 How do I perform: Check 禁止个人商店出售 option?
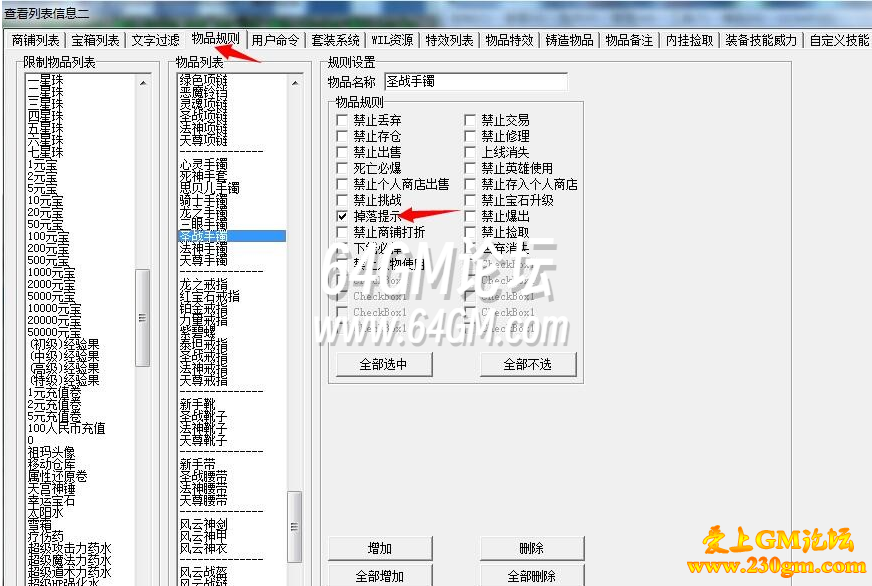(342, 184)
